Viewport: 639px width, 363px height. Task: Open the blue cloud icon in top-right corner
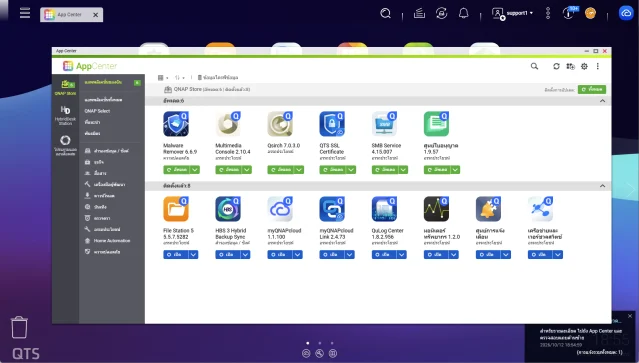coord(626,13)
